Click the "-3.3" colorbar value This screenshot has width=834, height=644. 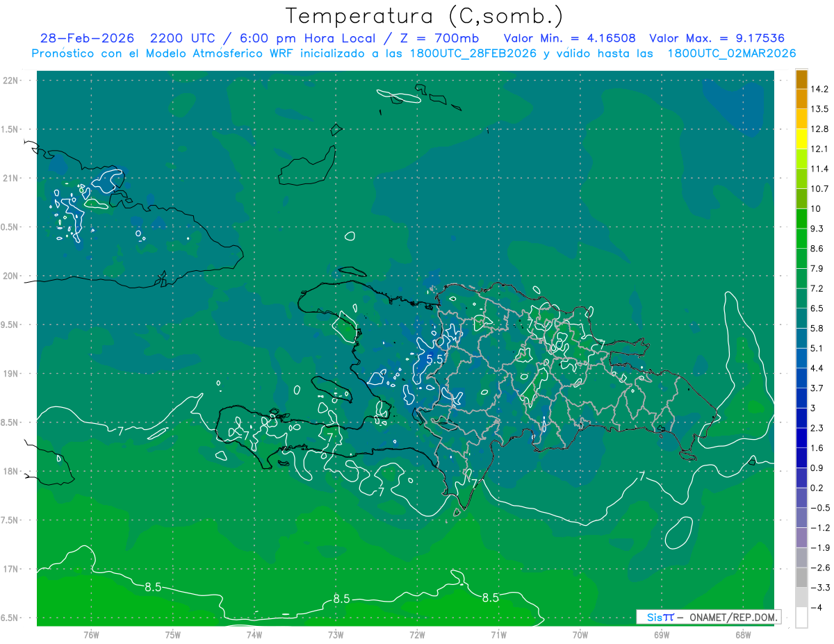tap(820, 588)
